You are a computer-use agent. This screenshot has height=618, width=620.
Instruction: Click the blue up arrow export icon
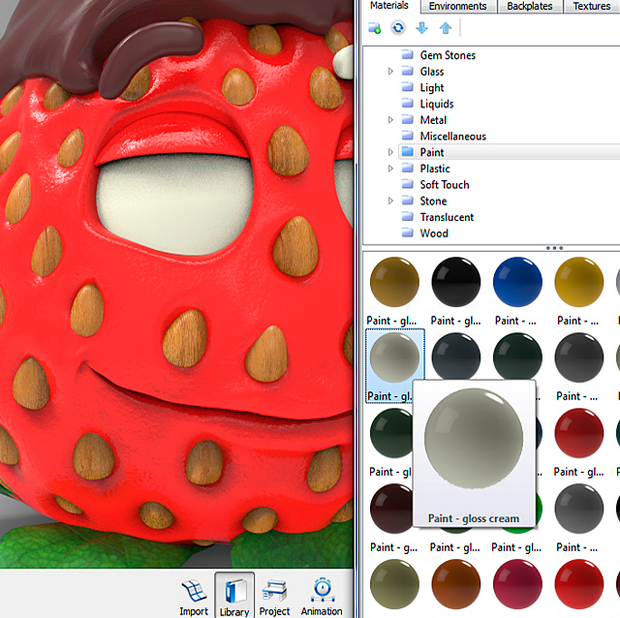coord(445,28)
